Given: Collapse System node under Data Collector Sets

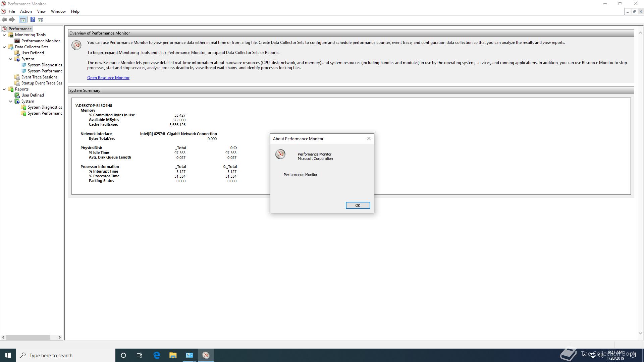Looking at the screenshot, I should coord(11,59).
